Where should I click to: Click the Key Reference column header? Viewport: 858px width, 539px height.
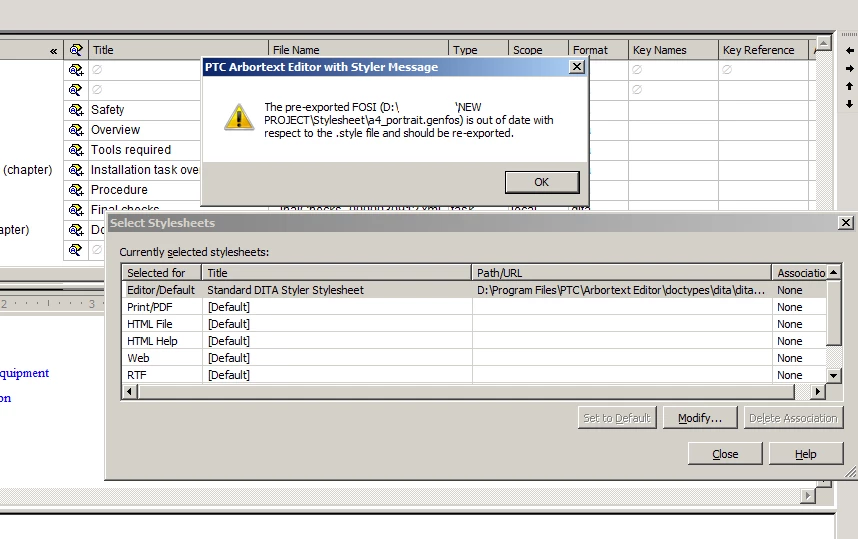763,50
